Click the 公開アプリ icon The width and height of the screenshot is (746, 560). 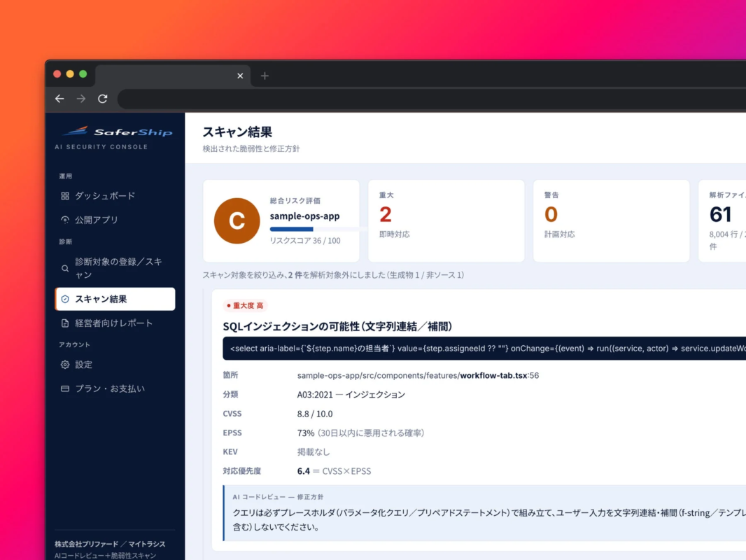(64, 220)
